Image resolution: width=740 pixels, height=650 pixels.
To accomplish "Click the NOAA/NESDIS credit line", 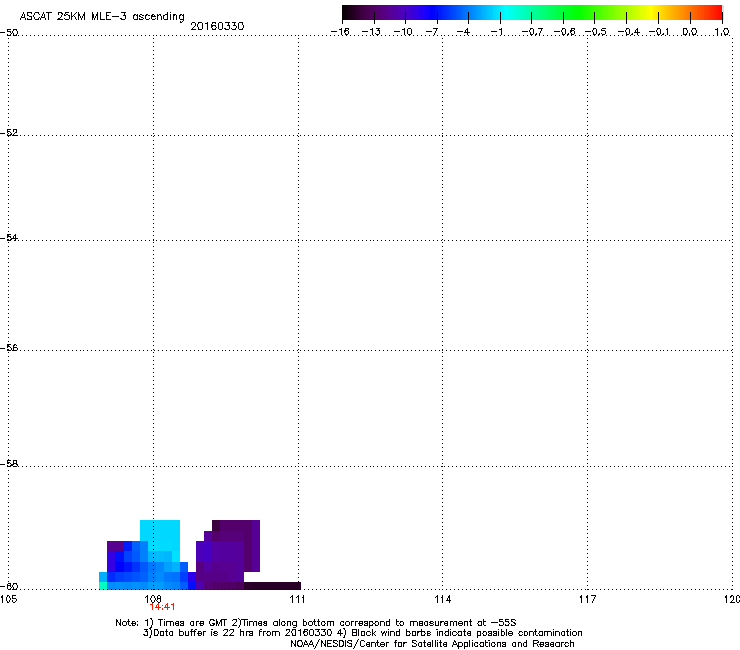I will pyautogui.click(x=432, y=643).
